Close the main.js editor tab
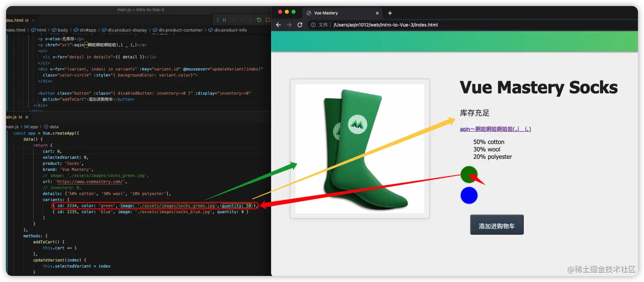Image resolution: width=644 pixels, height=282 pixels. [x=27, y=117]
